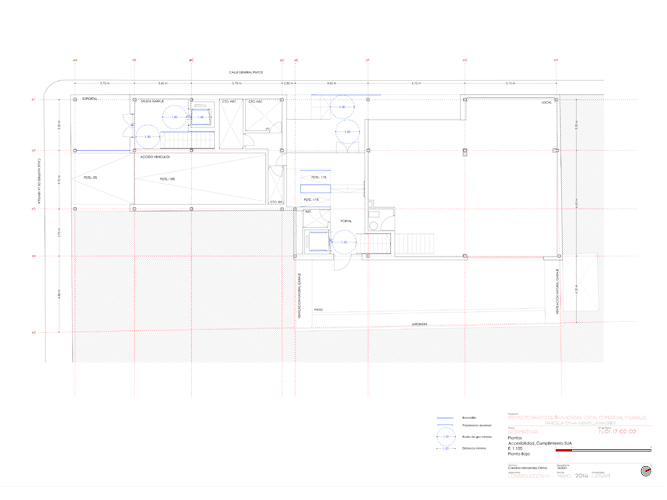Select the JARDINERA label at the bottom
The image size is (667, 500).
point(420,324)
